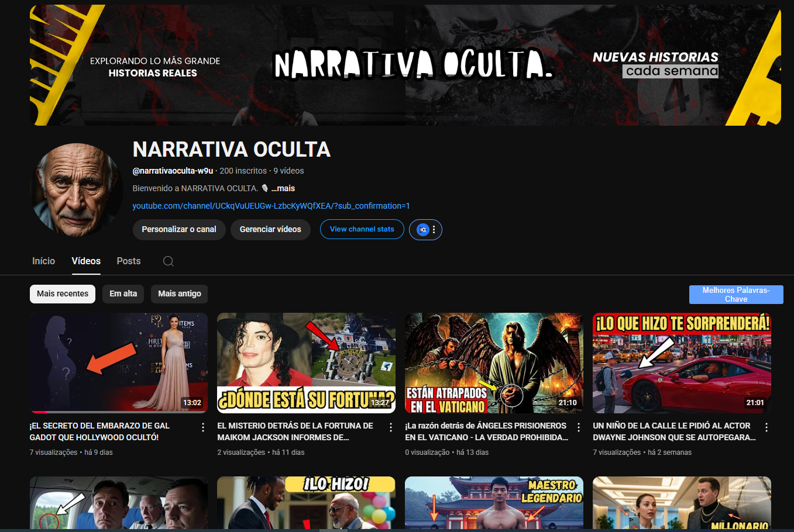Screen dimensions: 794x532
Task: Click '7 visualizações • há 9 dias' text
Action: coord(71,452)
